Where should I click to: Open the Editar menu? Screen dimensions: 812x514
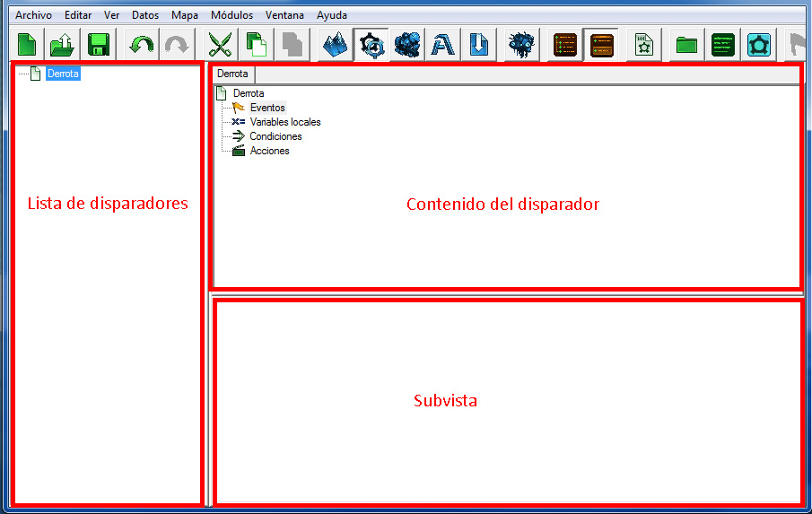point(78,15)
